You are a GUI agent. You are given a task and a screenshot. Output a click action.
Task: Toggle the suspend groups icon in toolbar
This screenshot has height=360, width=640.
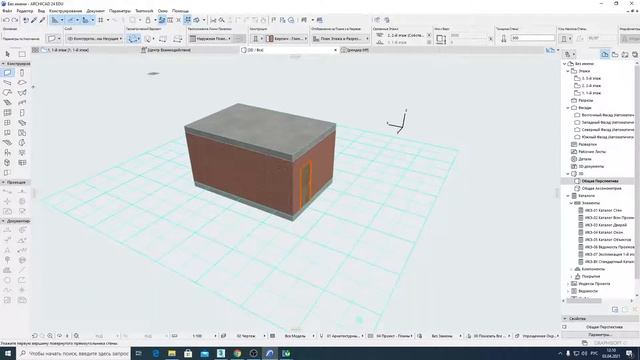tap(187, 20)
